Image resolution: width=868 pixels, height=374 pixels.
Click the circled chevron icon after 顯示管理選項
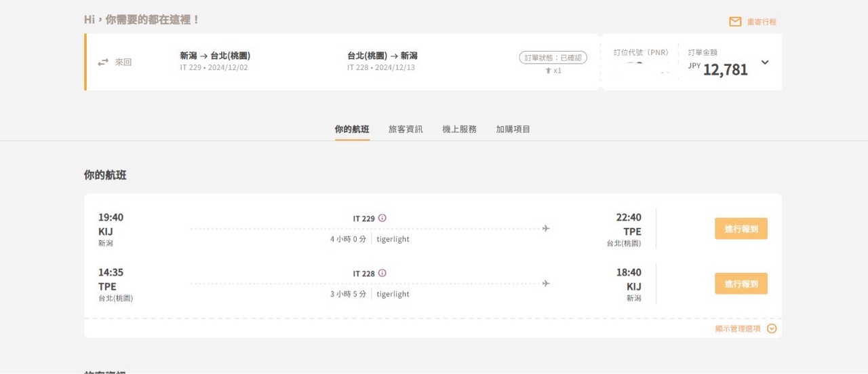(772, 329)
